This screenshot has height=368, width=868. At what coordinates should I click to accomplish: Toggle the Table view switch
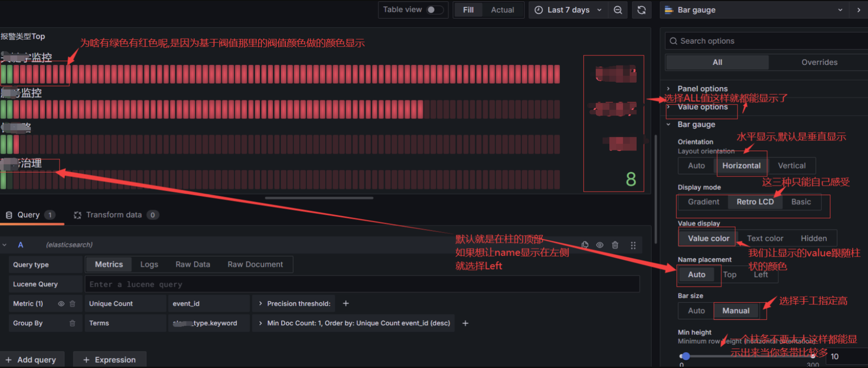point(434,10)
